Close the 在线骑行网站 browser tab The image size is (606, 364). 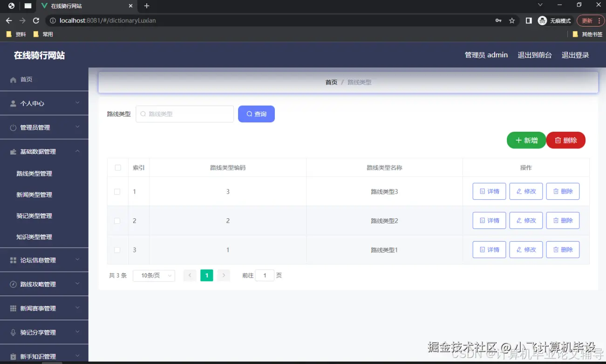pyautogui.click(x=131, y=6)
